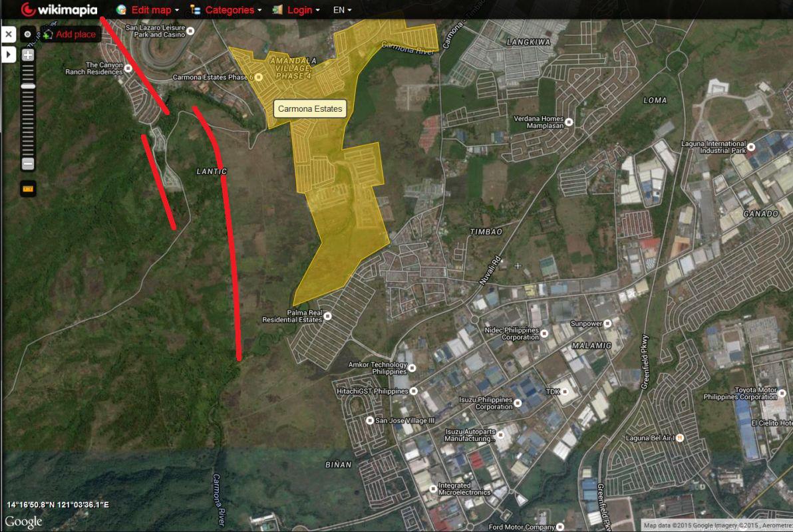Select Laguna Bel Air marker

point(680,438)
